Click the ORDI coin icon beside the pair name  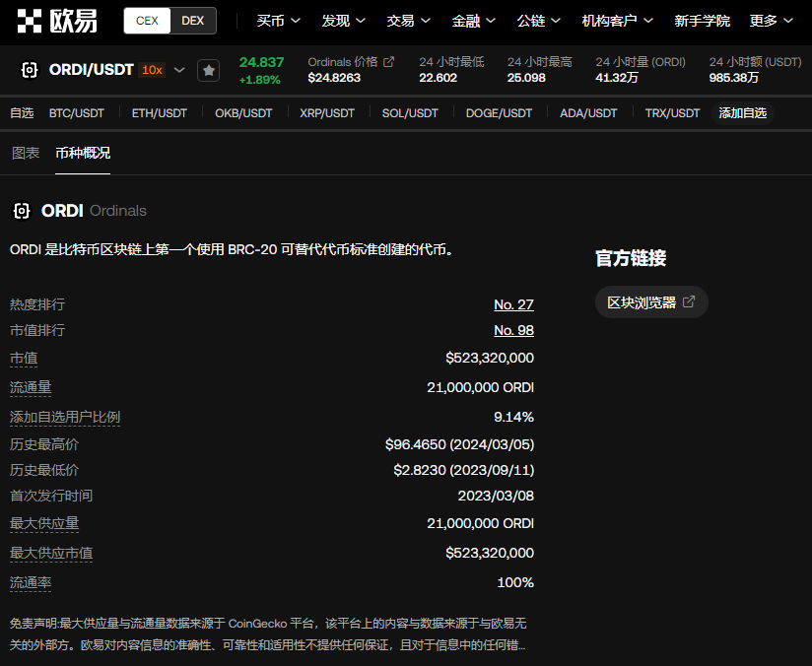[x=30, y=70]
